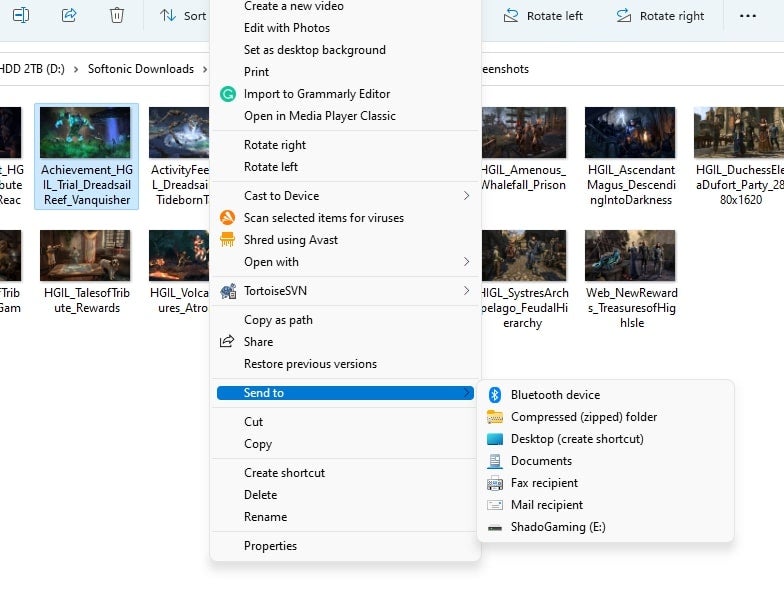Select Properties from the context menu
The height and width of the screenshot is (592, 784).
pyautogui.click(x=270, y=546)
